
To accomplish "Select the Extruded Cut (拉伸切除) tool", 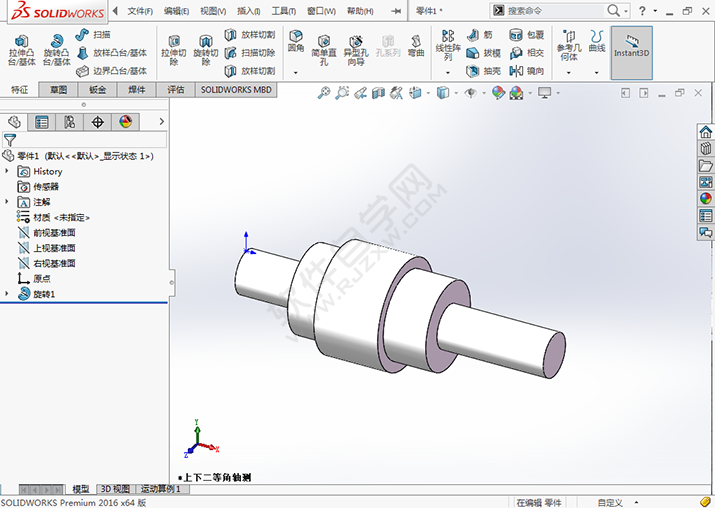I will [174, 50].
